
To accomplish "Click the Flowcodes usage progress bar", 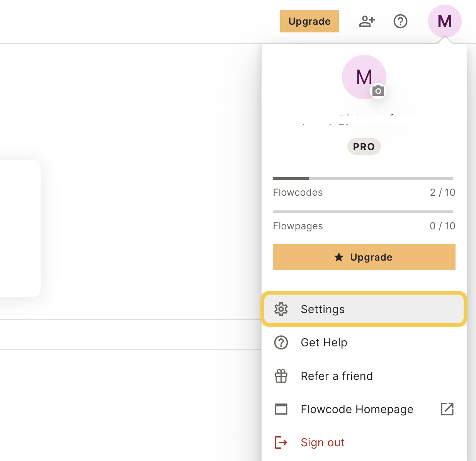I will [x=363, y=178].
